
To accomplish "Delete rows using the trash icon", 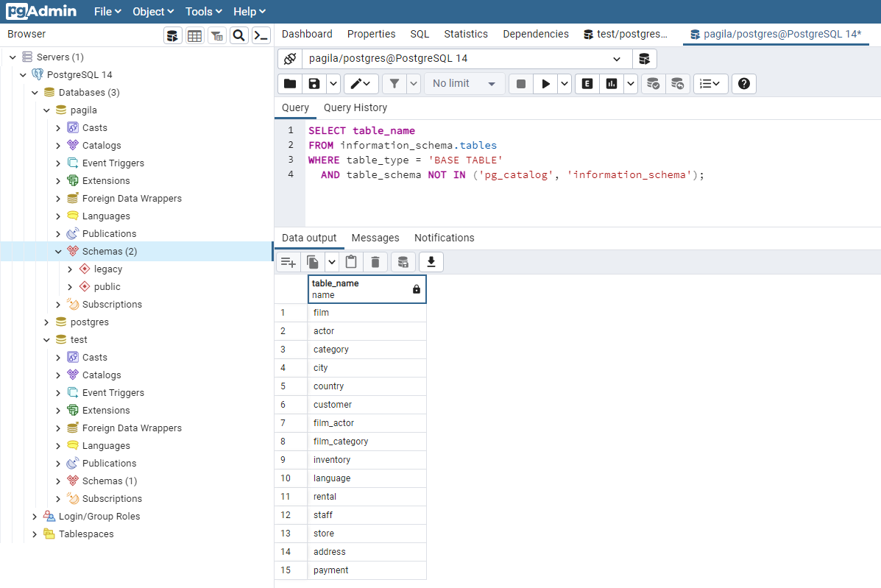I will 375,261.
